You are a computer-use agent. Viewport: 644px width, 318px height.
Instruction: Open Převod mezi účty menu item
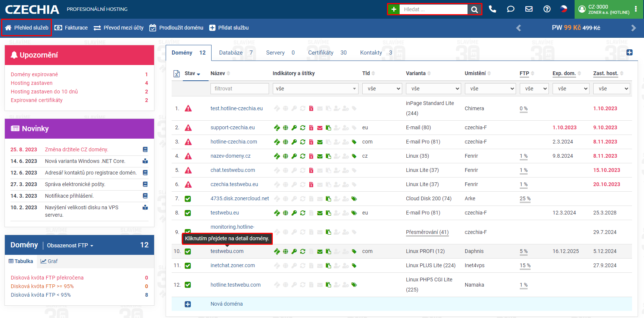pyautogui.click(x=118, y=28)
